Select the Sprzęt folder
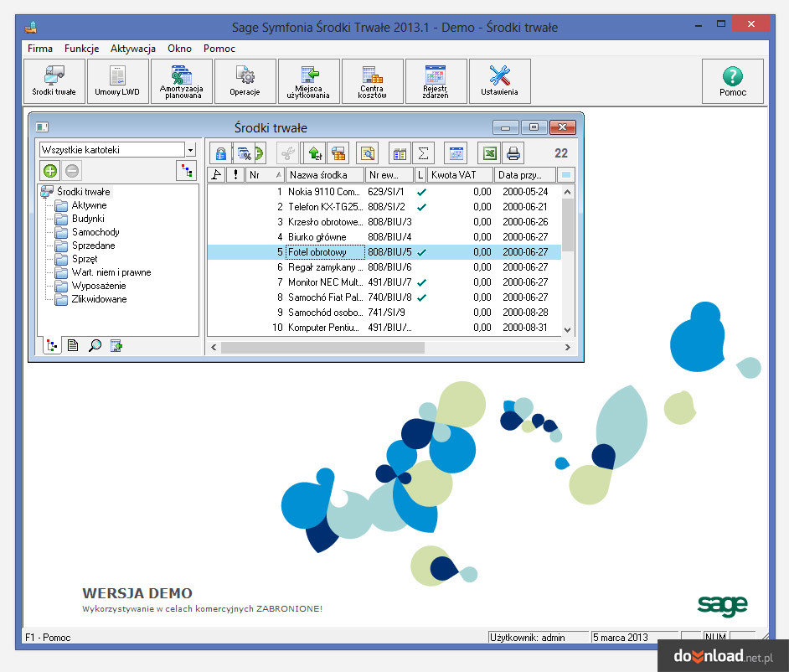This screenshot has width=789, height=672. pyautogui.click(x=85, y=259)
